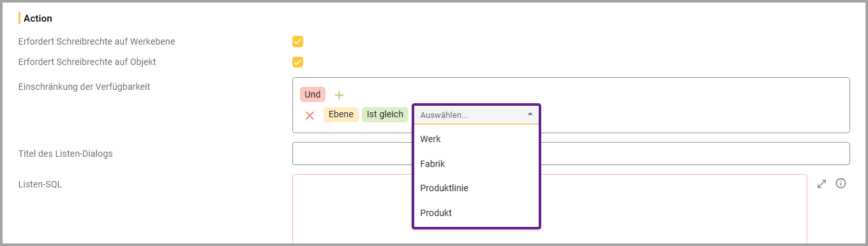This screenshot has width=868, height=246.
Task: Expand the Listen-SQL editor to fullscreen
Action: [822, 184]
